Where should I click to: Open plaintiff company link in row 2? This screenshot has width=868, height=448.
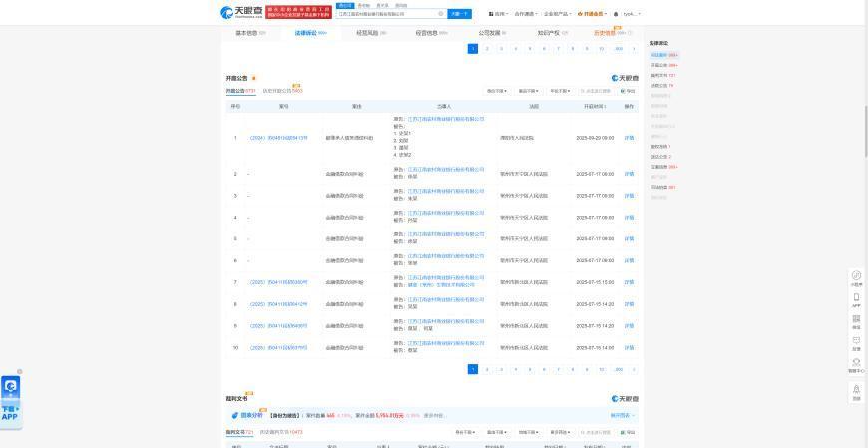446,170
